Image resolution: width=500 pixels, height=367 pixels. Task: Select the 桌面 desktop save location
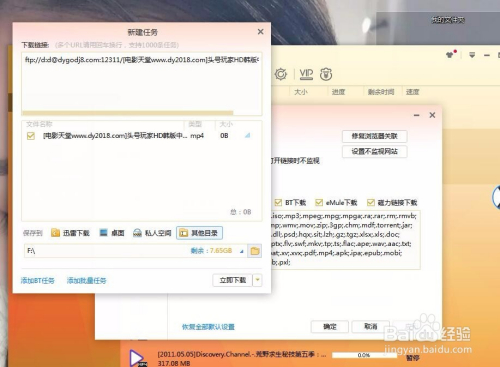click(x=112, y=233)
